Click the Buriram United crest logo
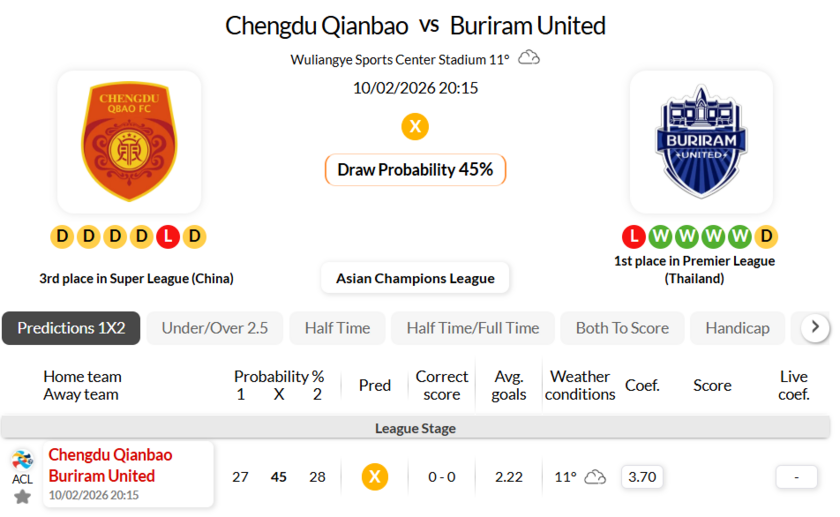Image resolution: width=840 pixels, height=517 pixels. tap(700, 141)
